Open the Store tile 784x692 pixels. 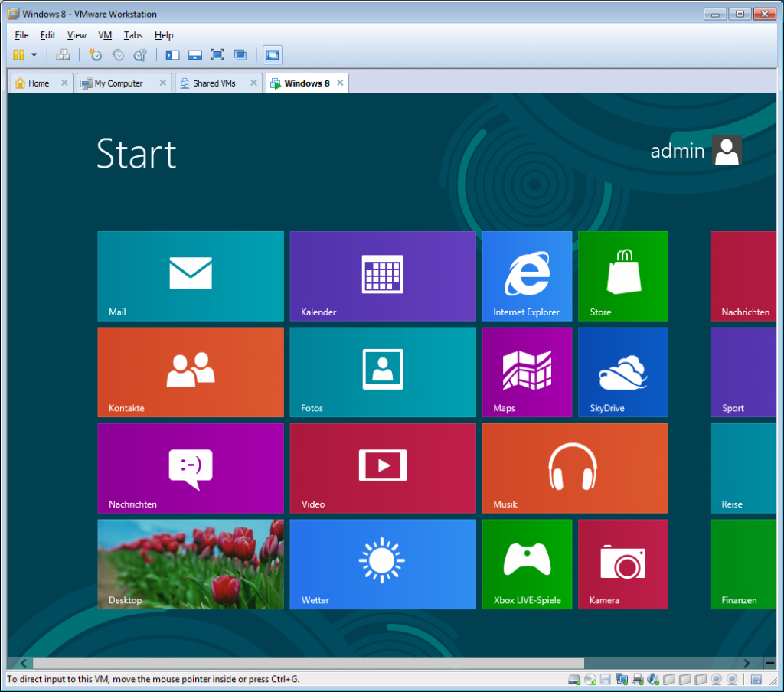pyautogui.click(x=623, y=276)
